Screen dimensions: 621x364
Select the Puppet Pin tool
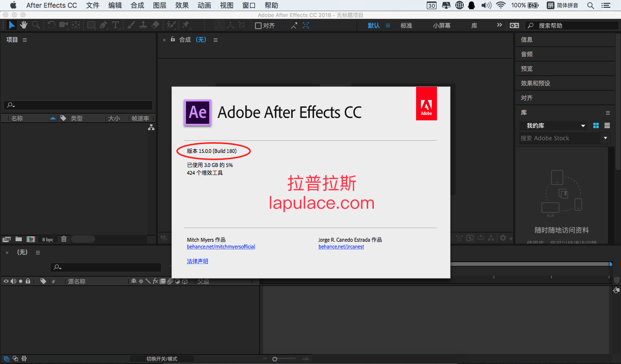coord(185,25)
